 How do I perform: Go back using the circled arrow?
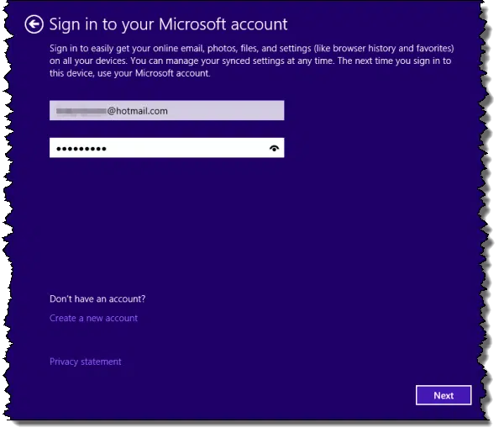(x=34, y=25)
